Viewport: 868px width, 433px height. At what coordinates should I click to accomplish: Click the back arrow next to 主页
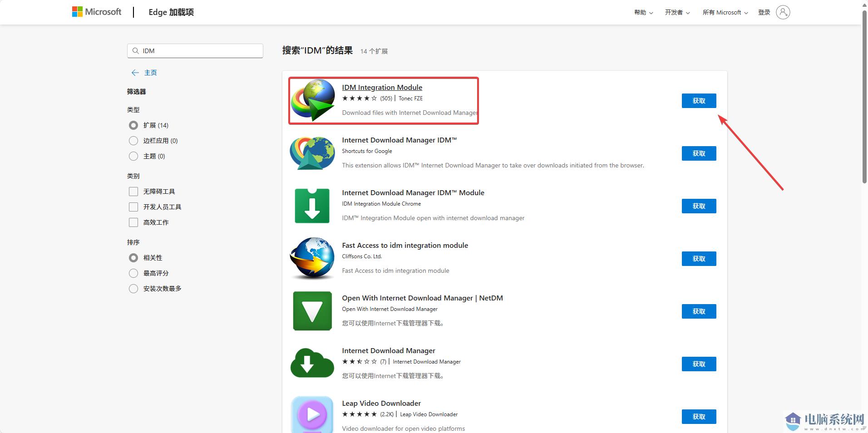tap(135, 73)
